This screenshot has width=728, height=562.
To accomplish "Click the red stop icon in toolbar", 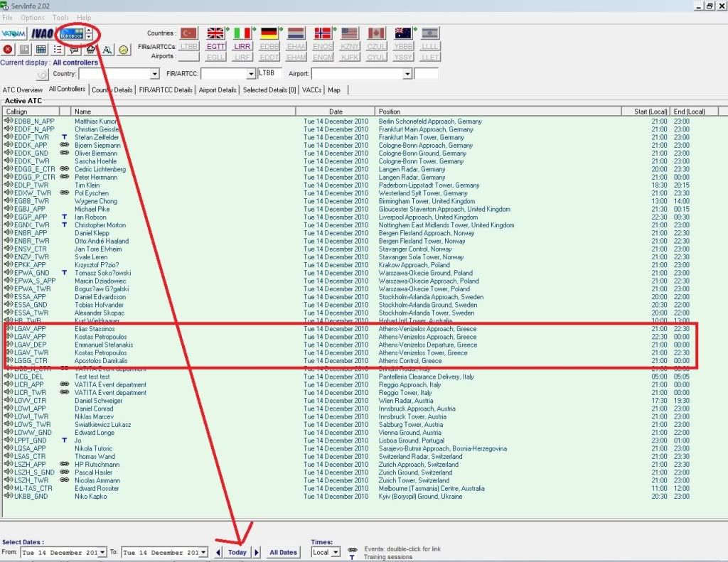I will pos(8,50).
